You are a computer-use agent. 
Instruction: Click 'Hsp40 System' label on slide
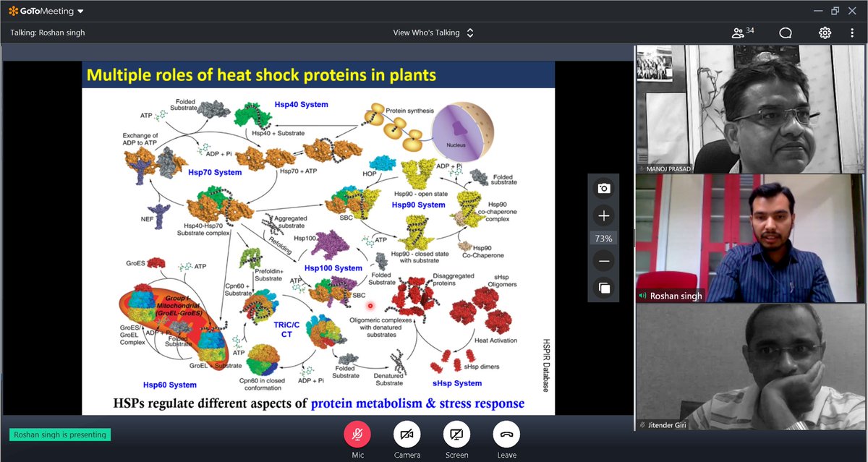pos(301,105)
